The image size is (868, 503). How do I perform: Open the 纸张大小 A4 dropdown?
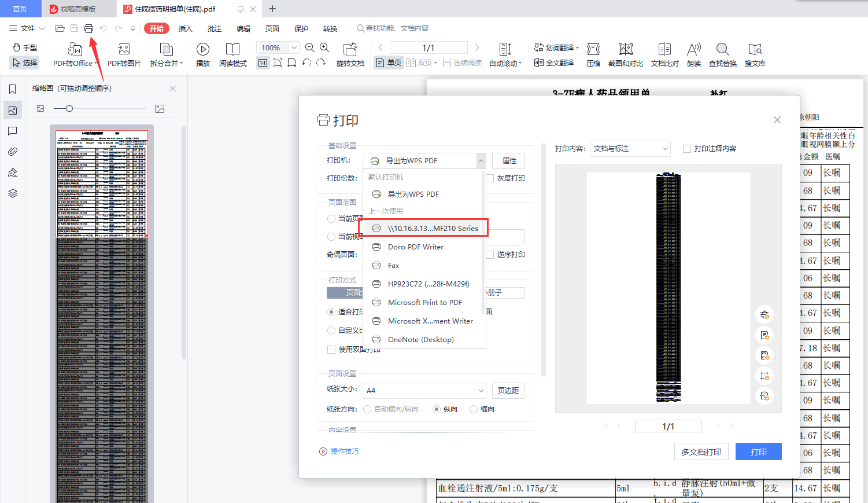pos(424,390)
